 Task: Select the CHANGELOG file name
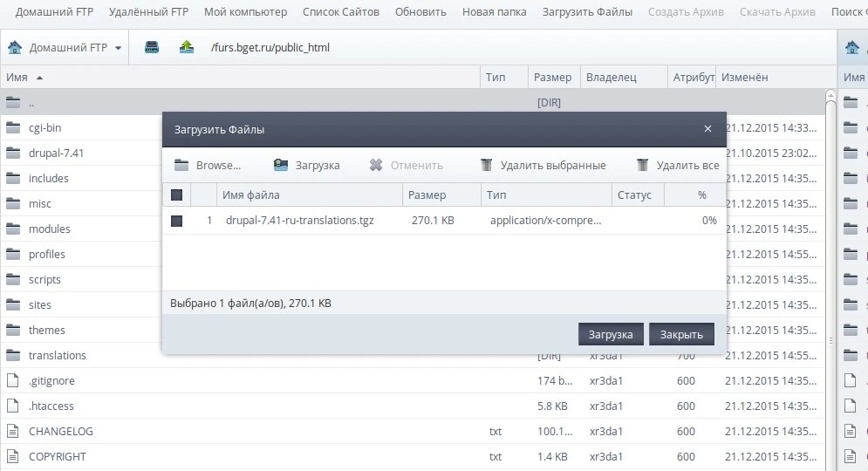click(61, 431)
